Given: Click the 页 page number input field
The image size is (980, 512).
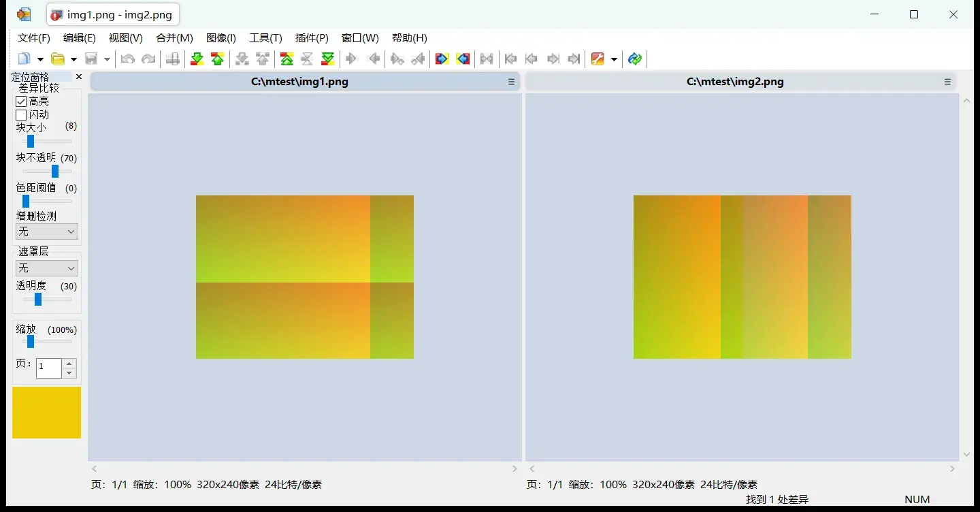Looking at the screenshot, I should click(x=49, y=368).
